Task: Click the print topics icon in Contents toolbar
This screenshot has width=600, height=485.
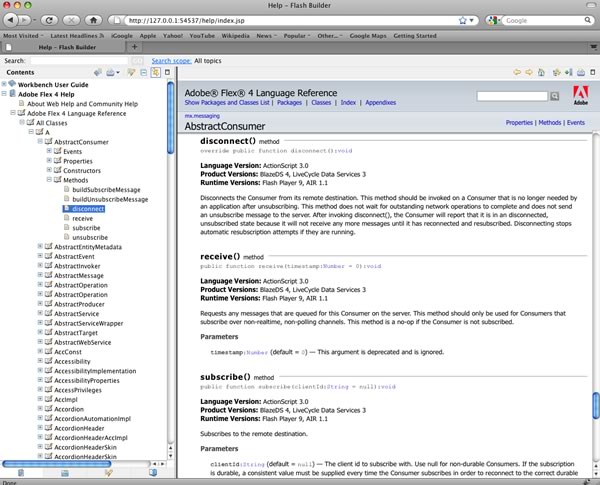Action: (110, 72)
